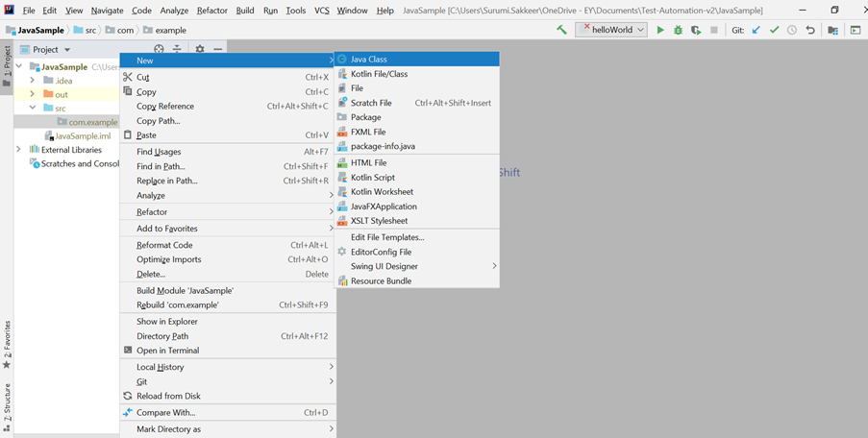Open the Z: Structure side tab
Viewport: 868px width, 438px height.
[x=7, y=406]
